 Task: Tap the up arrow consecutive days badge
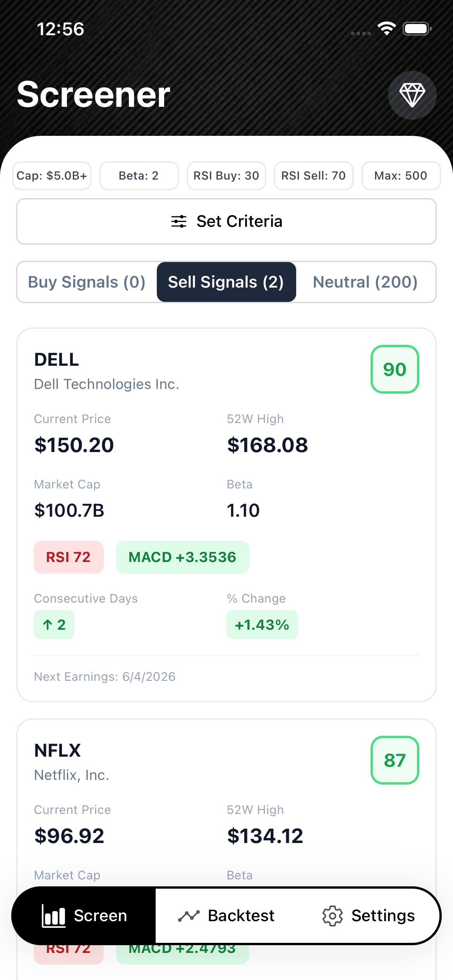coord(54,625)
